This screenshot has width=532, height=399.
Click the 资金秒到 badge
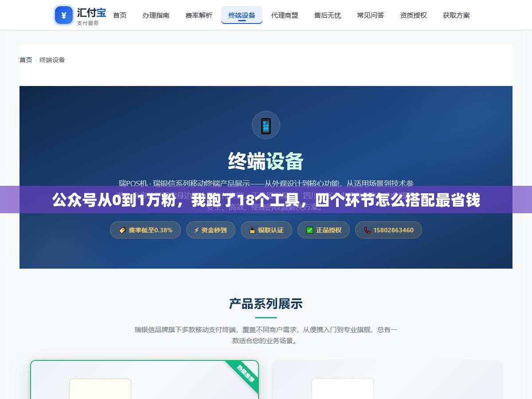click(211, 230)
